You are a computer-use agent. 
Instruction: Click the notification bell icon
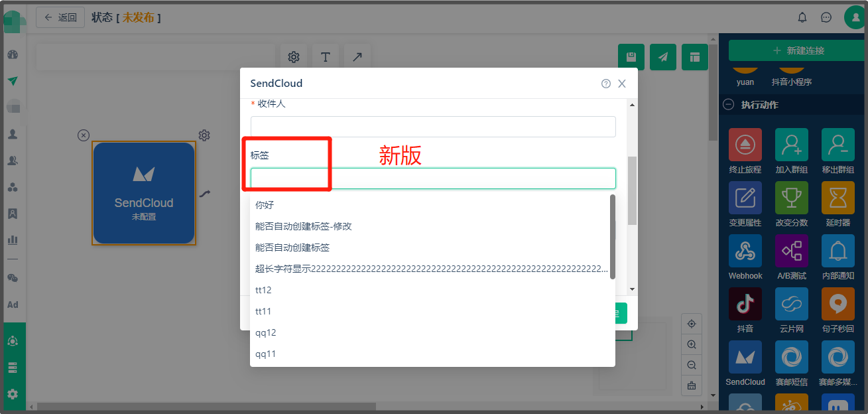(x=802, y=17)
